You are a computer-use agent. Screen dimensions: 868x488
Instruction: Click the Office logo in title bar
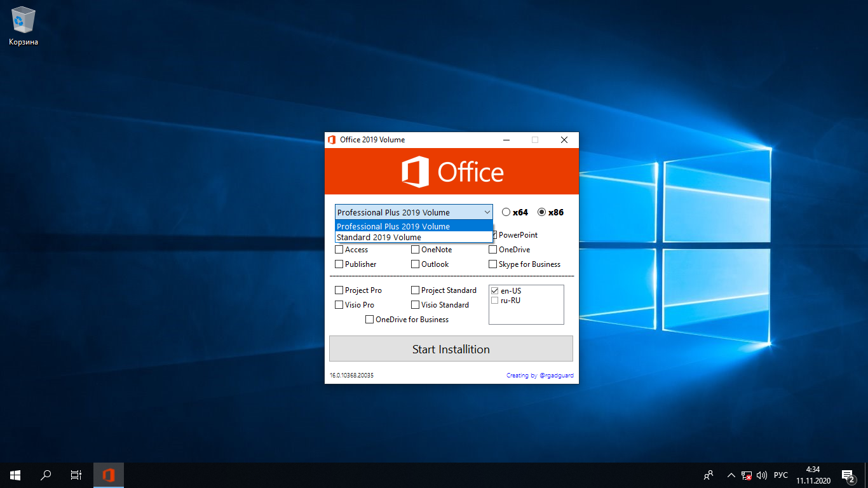[x=332, y=140]
